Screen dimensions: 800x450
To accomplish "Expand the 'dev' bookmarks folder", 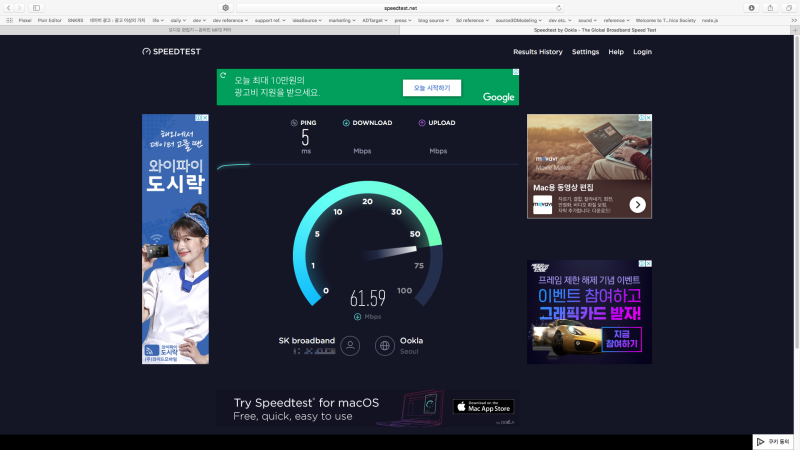I will coord(199,20).
